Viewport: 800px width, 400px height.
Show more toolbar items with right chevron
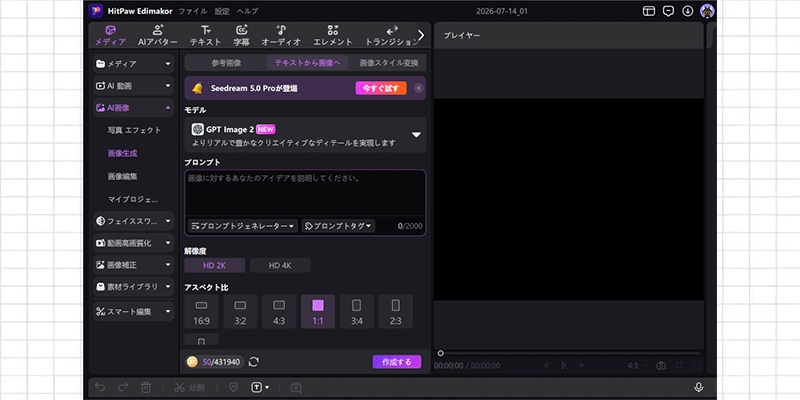point(421,35)
